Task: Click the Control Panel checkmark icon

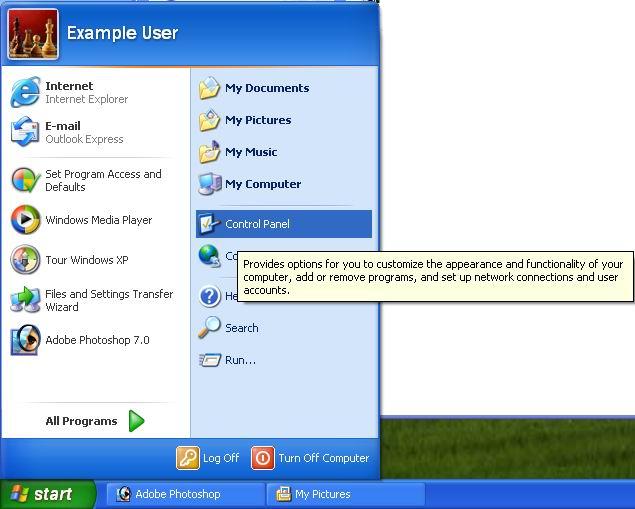Action: click(x=209, y=224)
